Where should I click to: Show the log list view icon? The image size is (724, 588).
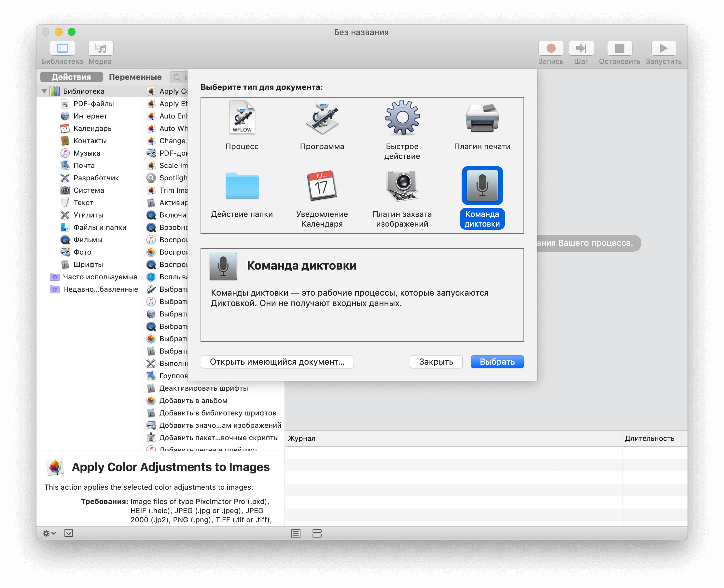point(296,533)
